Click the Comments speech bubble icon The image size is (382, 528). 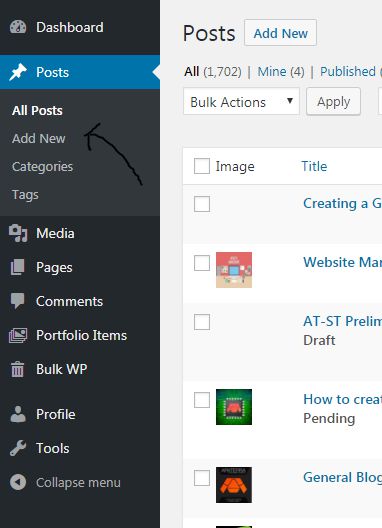(x=18, y=301)
